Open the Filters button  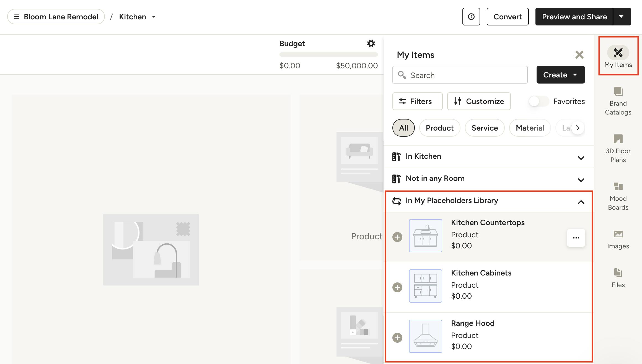[x=417, y=101]
